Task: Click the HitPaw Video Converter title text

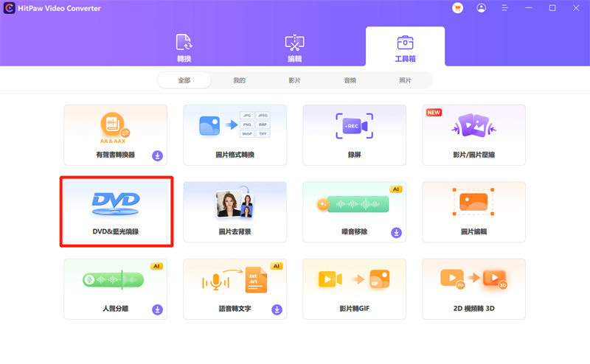Action: (60, 8)
